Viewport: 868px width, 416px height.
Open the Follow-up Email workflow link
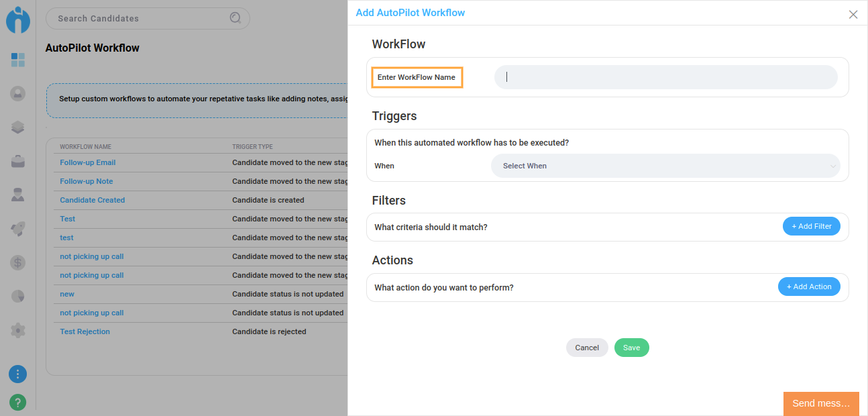click(x=88, y=162)
